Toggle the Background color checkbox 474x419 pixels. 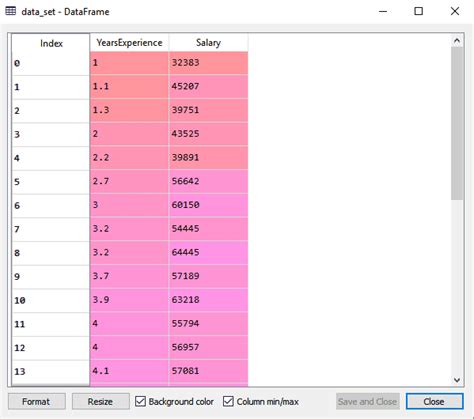(140, 401)
